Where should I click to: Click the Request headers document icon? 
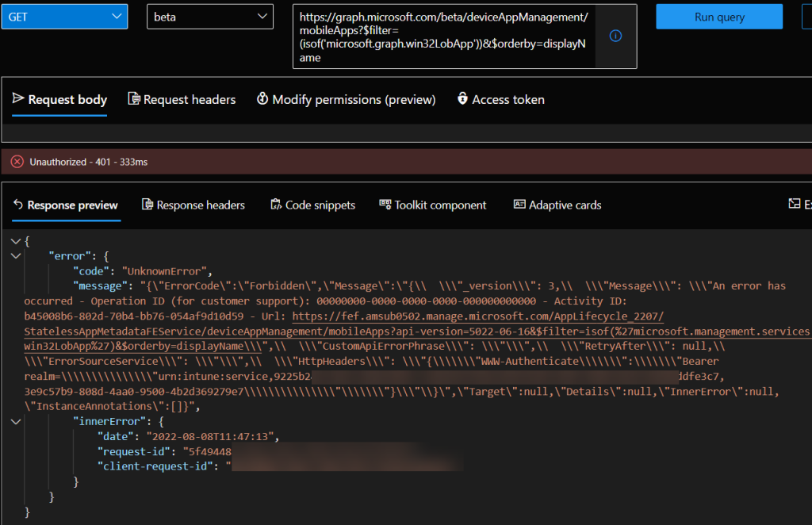133,98
